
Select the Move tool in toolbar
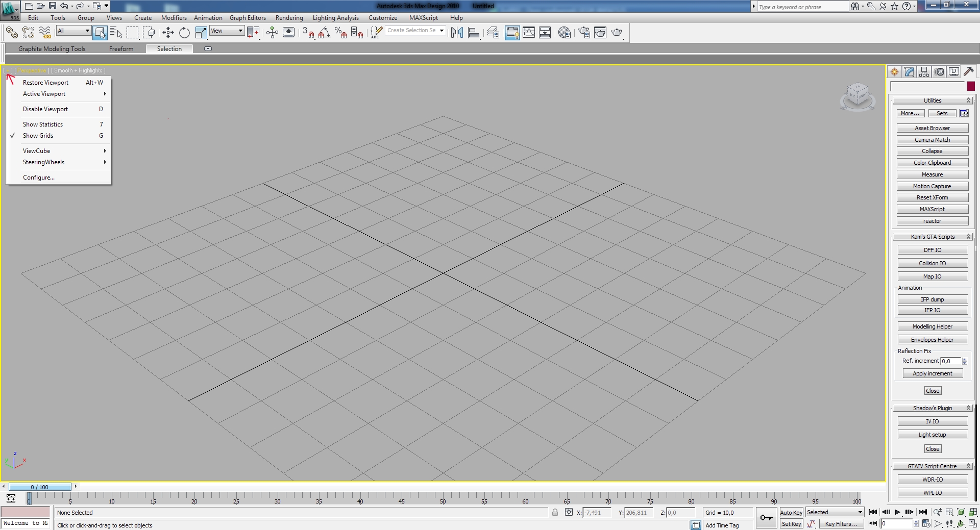pos(168,33)
